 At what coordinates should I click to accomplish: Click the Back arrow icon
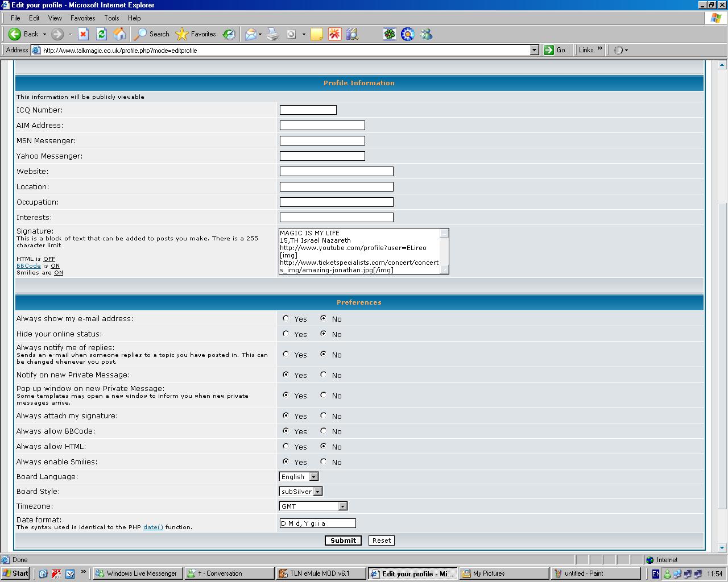[15, 34]
